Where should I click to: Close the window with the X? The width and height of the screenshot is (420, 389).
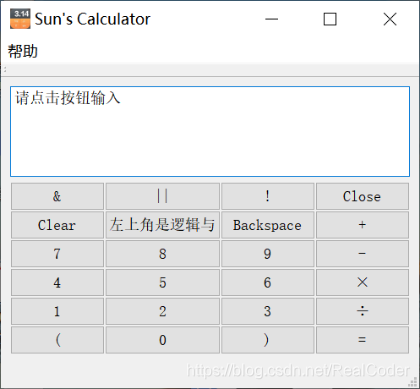coord(390,19)
